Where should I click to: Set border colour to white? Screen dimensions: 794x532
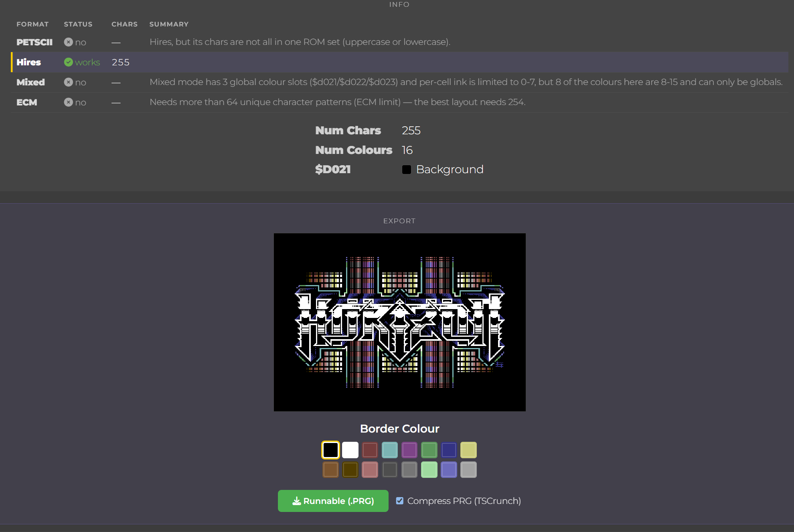click(x=350, y=450)
